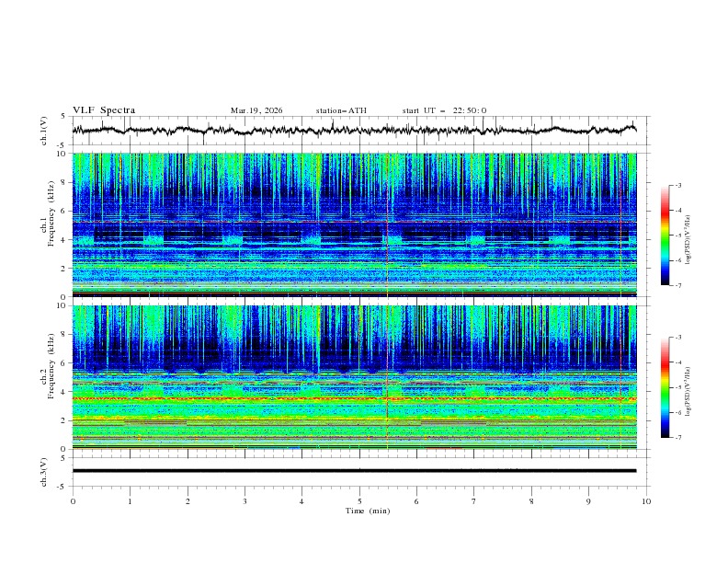Click the "ch.1(V)" axis label
Viewport: 728px width, 563px height.
44,131
